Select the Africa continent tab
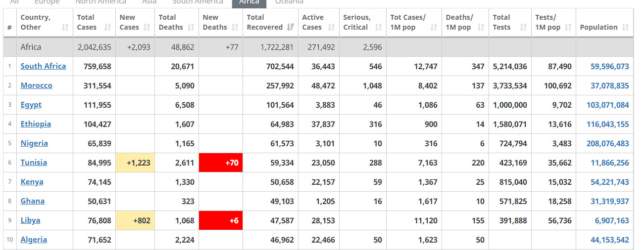644x250 pixels. (249, 2)
